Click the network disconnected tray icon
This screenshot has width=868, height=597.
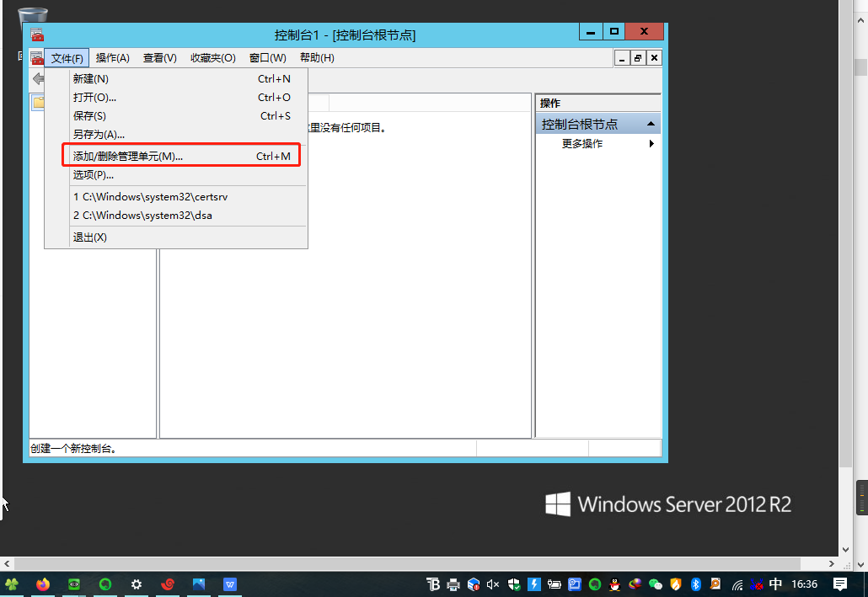[x=756, y=584]
